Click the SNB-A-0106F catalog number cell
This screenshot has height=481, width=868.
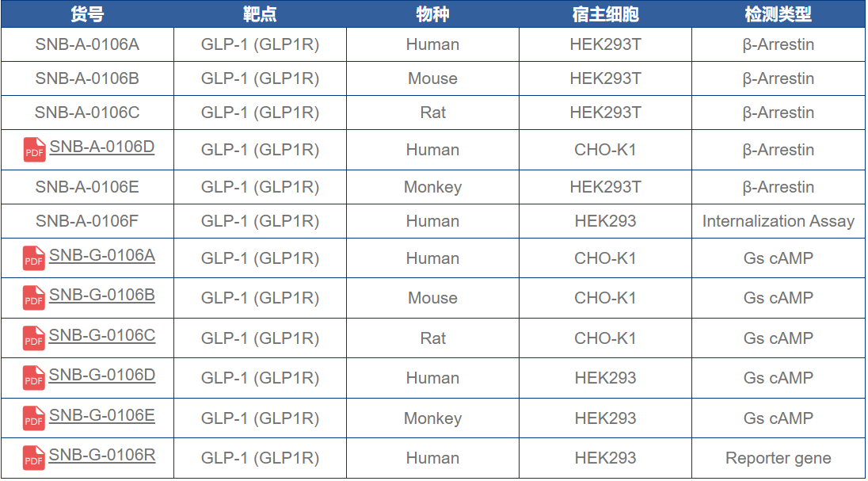click(x=87, y=221)
